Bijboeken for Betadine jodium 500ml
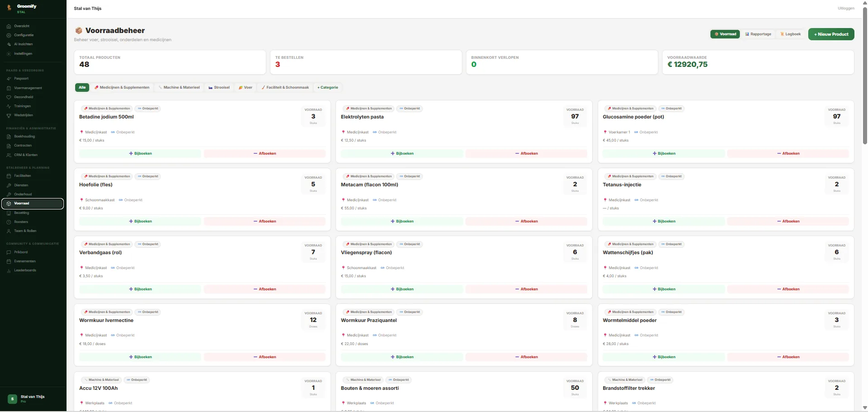The width and height of the screenshot is (868, 412). [140, 153]
